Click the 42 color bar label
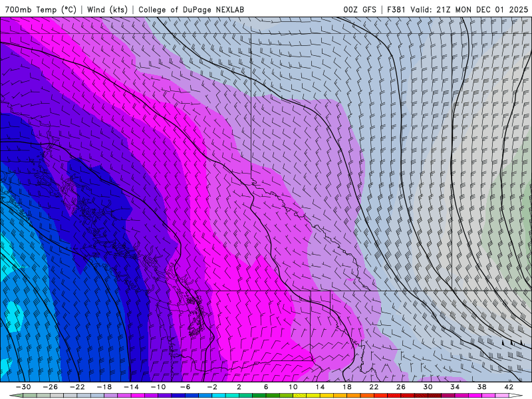532x399 pixels. 509,387
